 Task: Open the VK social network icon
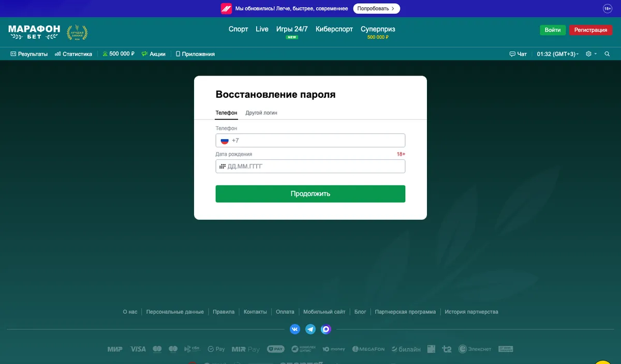tap(295, 329)
